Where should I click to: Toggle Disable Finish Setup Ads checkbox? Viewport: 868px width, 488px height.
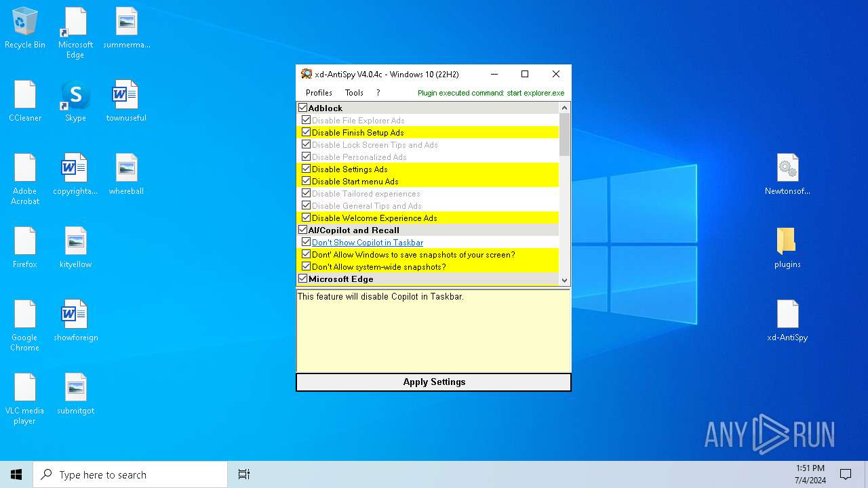click(307, 132)
